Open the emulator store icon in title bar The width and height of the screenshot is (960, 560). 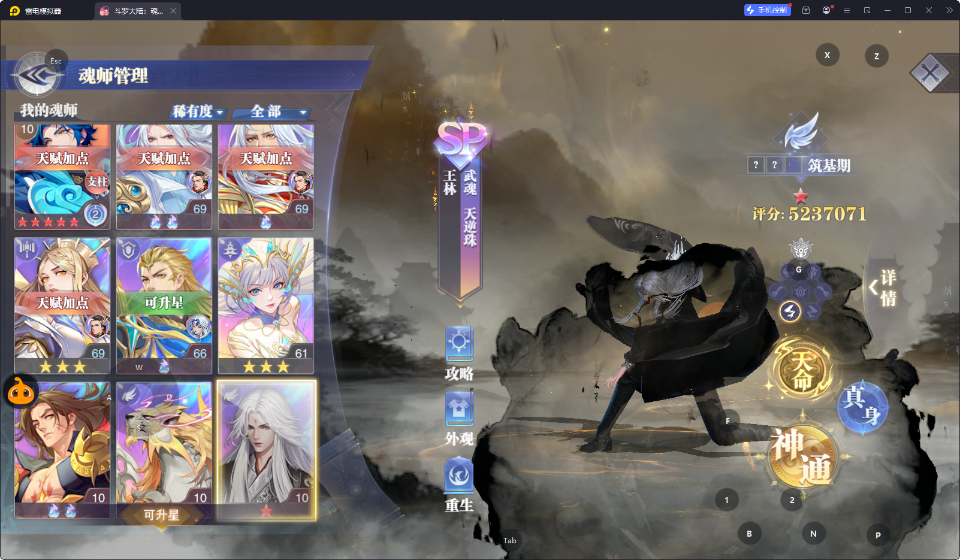[806, 10]
